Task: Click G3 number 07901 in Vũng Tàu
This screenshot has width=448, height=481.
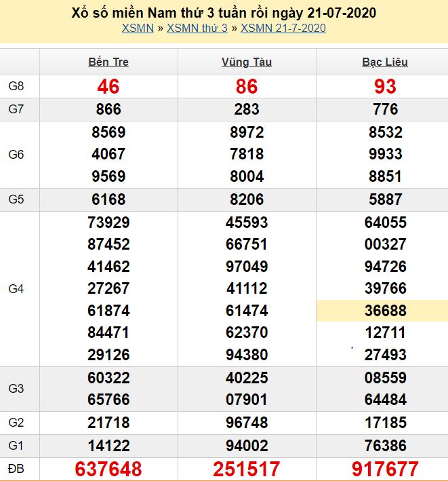Action: tap(247, 400)
